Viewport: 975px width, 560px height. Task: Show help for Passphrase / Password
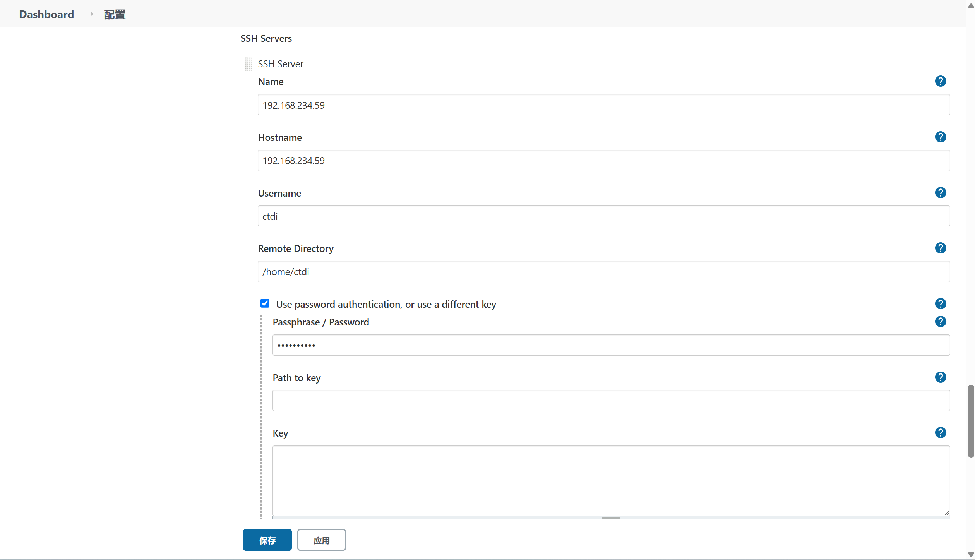pyautogui.click(x=940, y=322)
